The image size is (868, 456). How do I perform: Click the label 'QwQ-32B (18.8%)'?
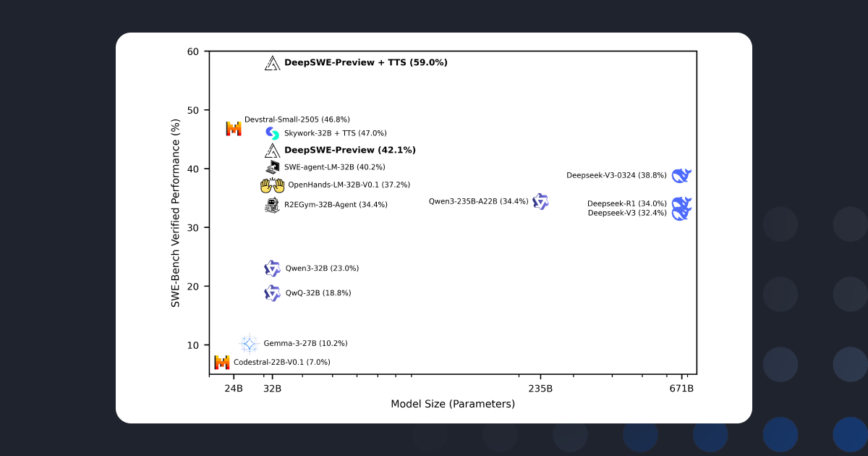318,293
